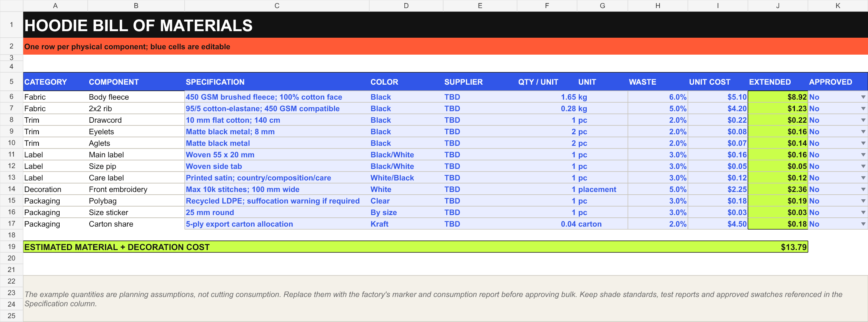The height and width of the screenshot is (322, 868).
Task: Click the EXTENDED header cell
Action: [x=778, y=82]
